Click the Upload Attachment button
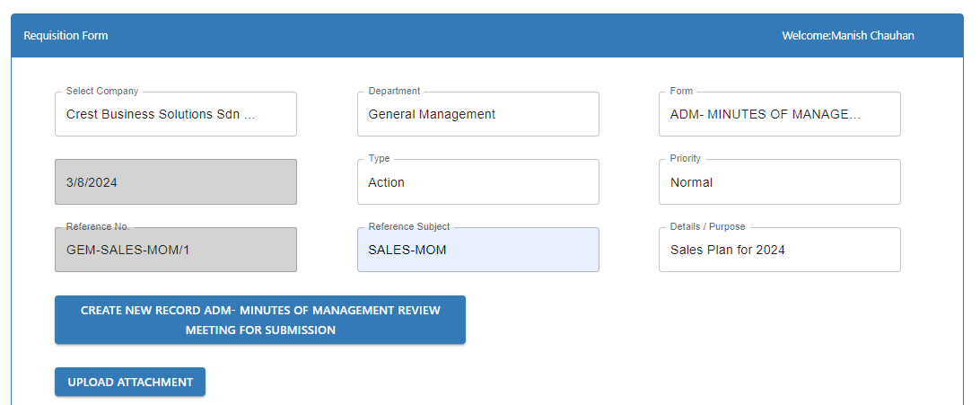Screen dimensions: 980x405 pos(130,382)
